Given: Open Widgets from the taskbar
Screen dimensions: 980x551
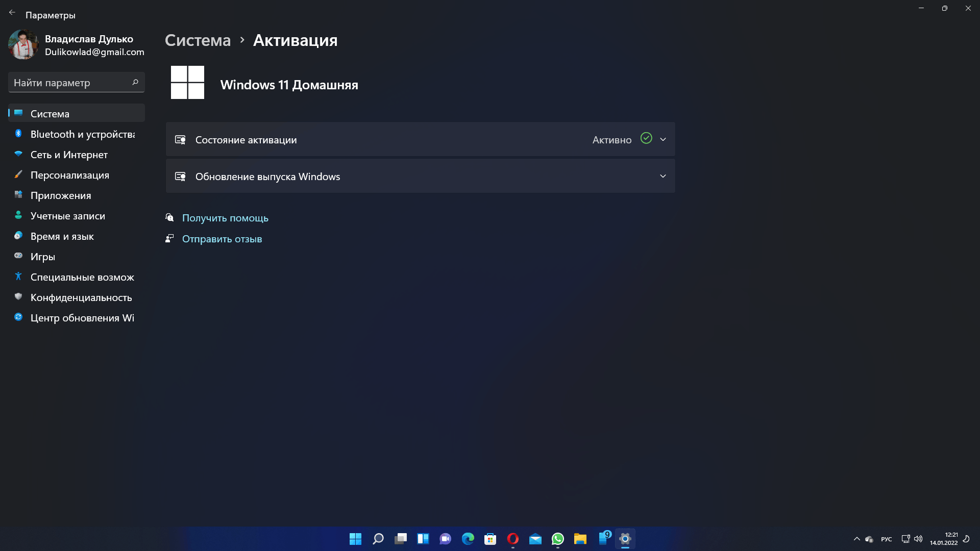Looking at the screenshot, I should point(423,539).
